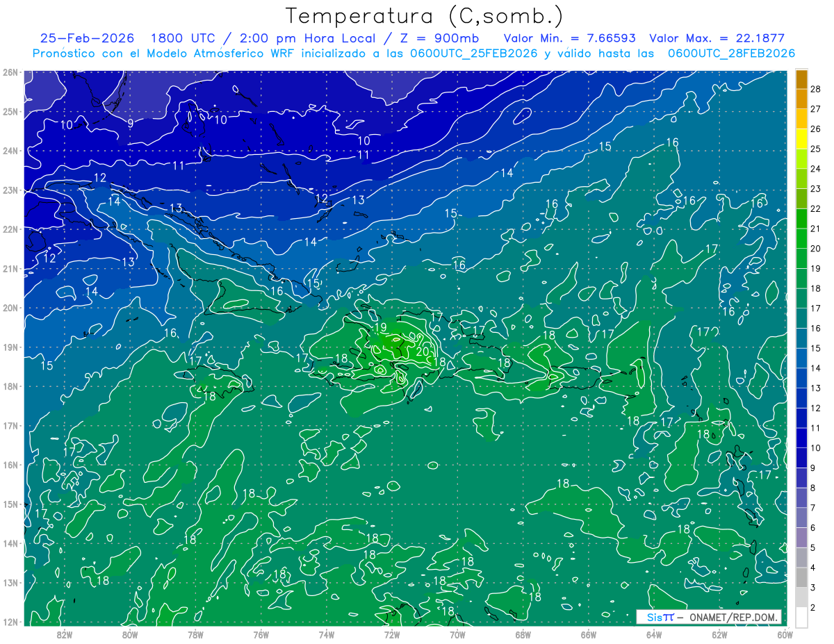The height and width of the screenshot is (644, 834).
Task: Select the valid-until stamp "0600UTC_28FEB2026"
Action: coord(731,53)
